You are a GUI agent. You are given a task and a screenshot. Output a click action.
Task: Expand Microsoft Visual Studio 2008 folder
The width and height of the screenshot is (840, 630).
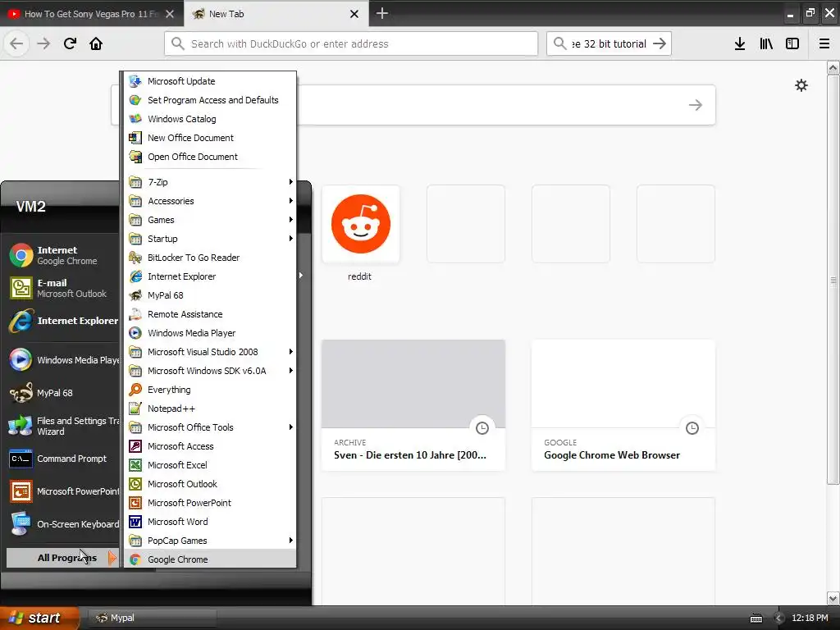point(210,352)
